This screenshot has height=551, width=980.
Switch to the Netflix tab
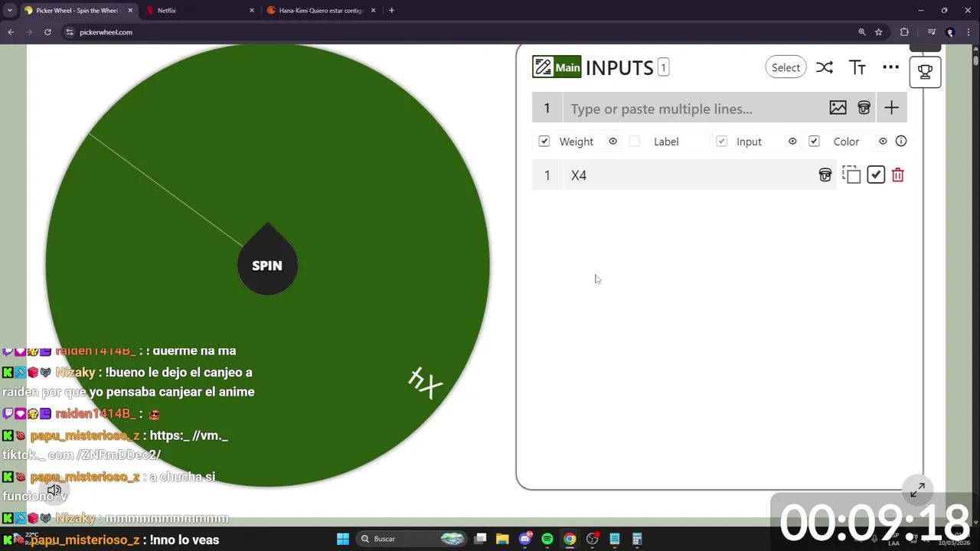click(x=199, y=11)
